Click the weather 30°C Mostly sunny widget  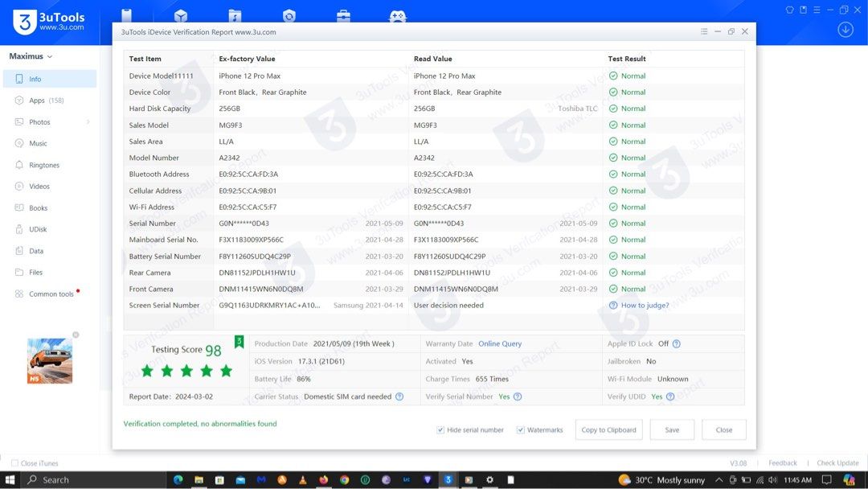tap(661, 479)
